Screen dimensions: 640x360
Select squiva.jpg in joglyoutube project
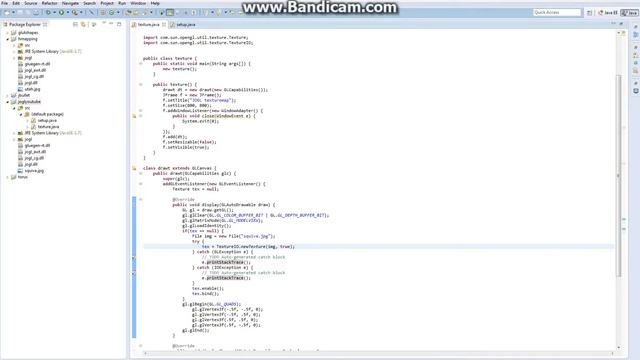coord(34,171)
